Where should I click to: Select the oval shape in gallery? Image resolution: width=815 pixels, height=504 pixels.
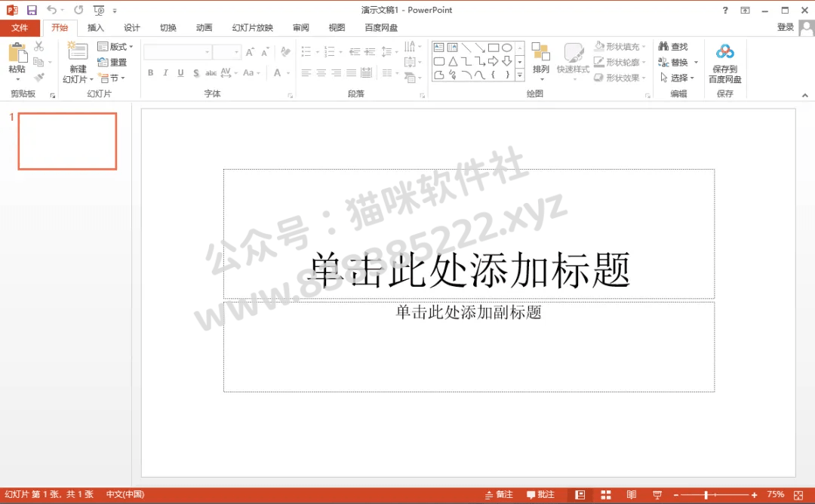coord(507,48)
